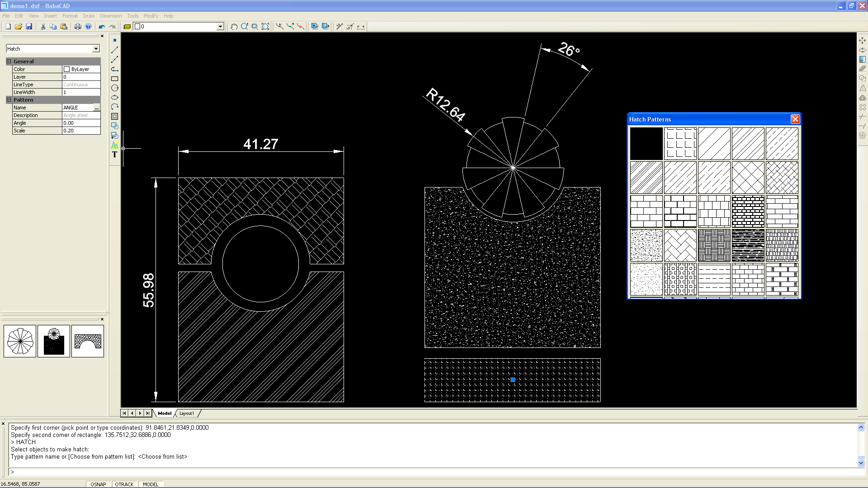This screenshot has height=488, width=868.
Task: Select the Line draw tool
Action: click(115, 50)
